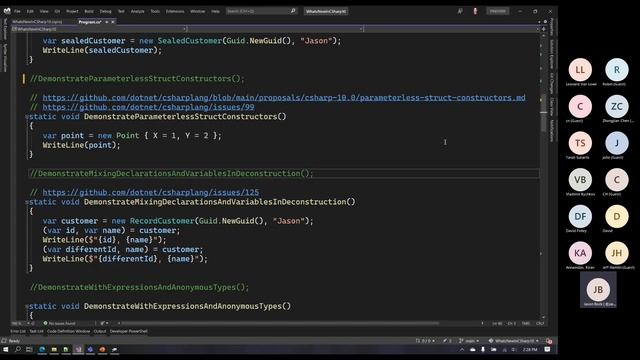
Task: Open the main branch dropdown
Action: (469, 341)
